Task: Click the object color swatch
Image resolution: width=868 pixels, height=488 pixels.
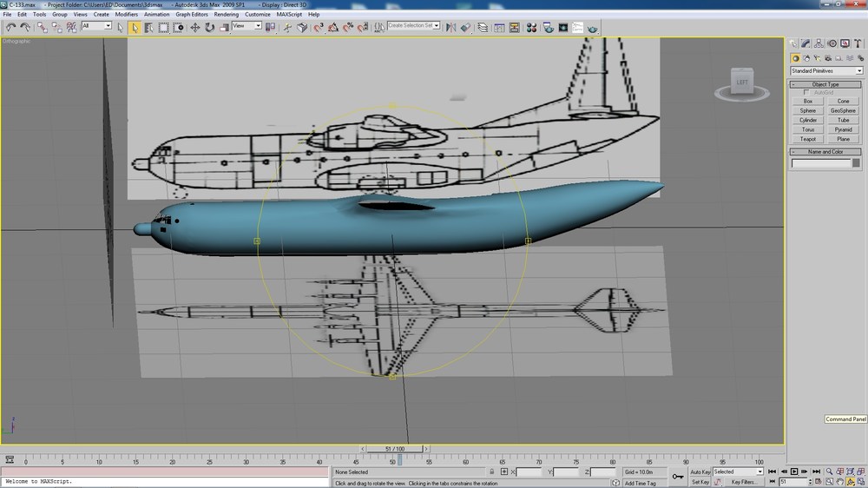Action: tap(856, 163)
